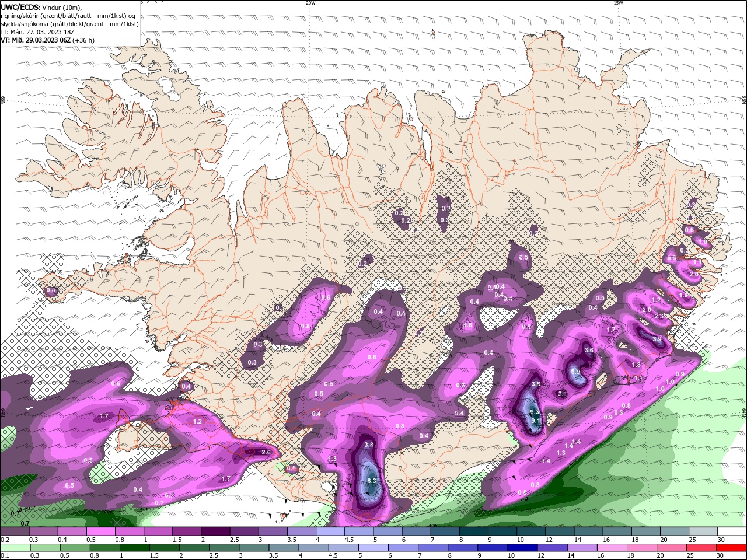Click bright magenta swatch between 0.5 and 0.8

click(100, 531)
